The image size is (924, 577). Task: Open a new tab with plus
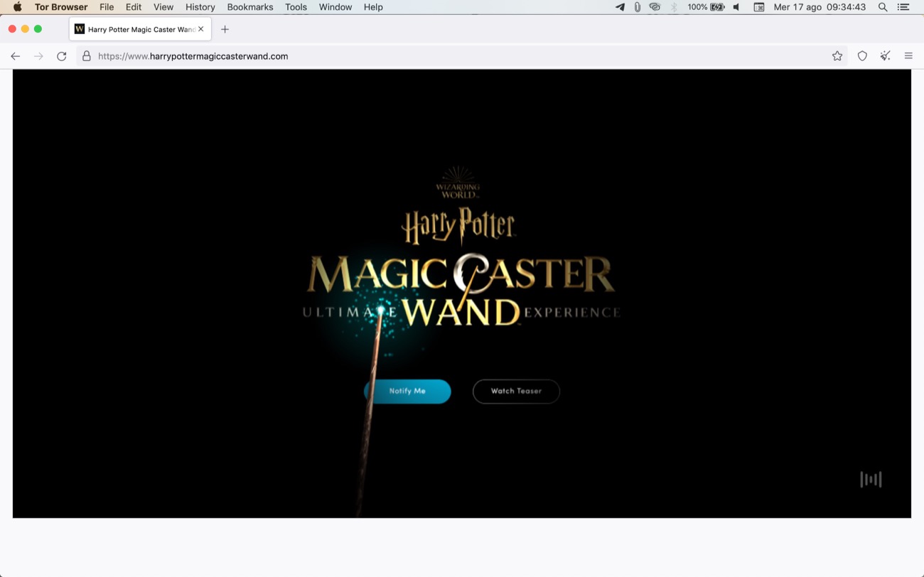[225, 29]
